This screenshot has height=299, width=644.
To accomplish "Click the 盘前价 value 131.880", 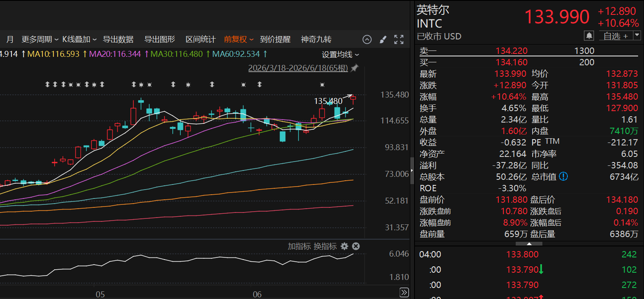I will pos(511,200).
